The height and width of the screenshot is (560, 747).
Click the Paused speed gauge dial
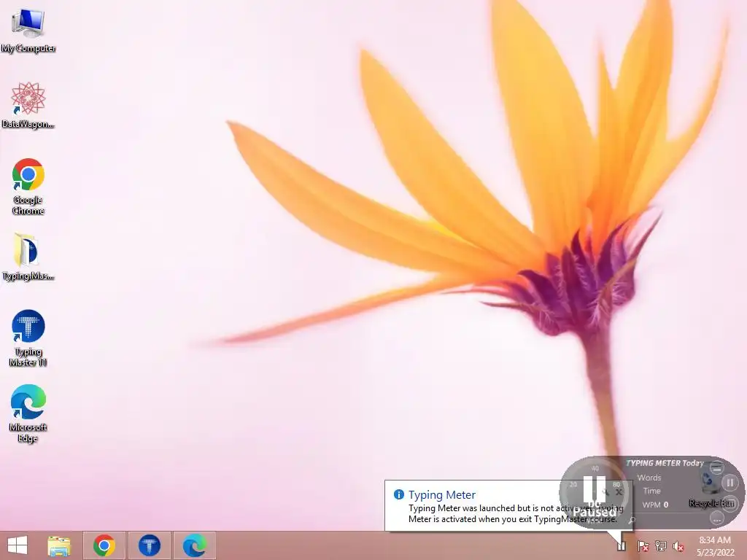tap(594, 493)
